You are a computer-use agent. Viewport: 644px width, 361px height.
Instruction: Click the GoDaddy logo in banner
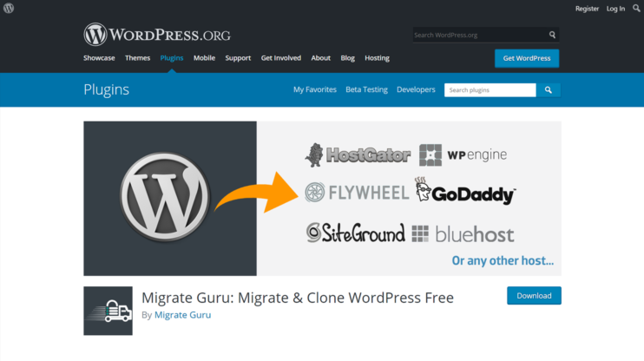(x=465, y=192)
